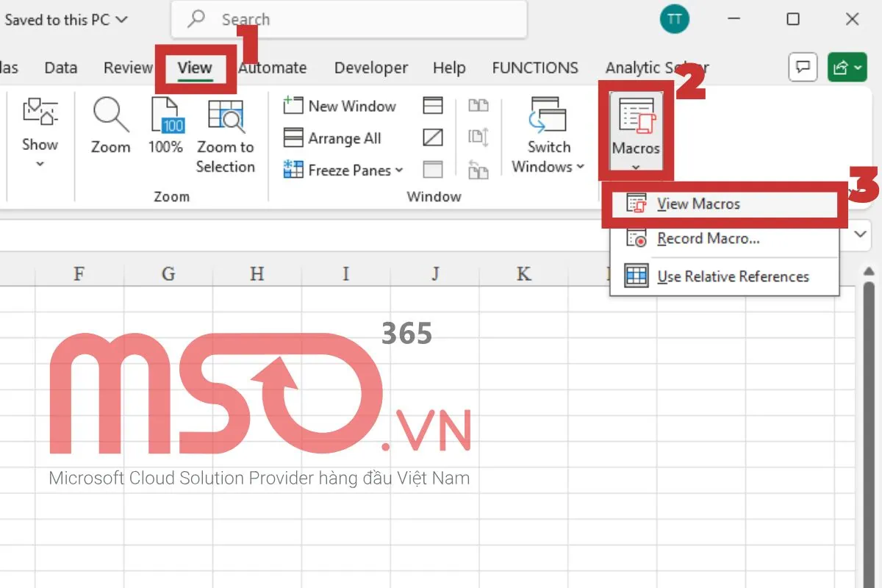Open the Share button dropdown arrow
Image resolution: width=882 pixels, height=588 pixels.
(858, 67)
